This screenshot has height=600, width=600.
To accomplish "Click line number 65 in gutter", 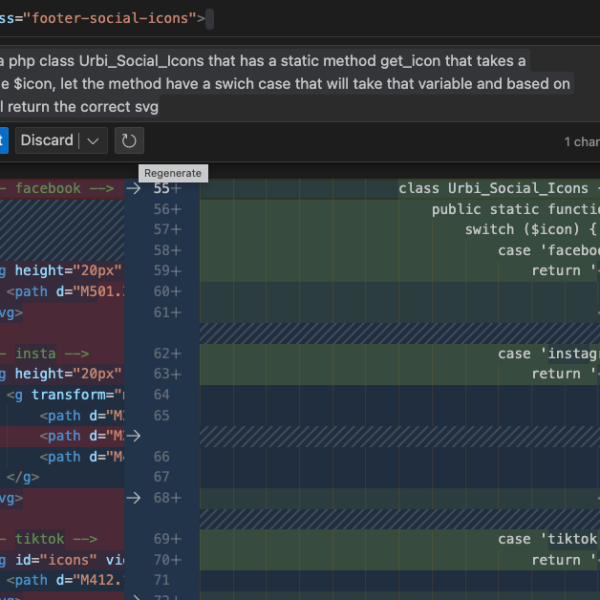I will [x=161, y=416].
